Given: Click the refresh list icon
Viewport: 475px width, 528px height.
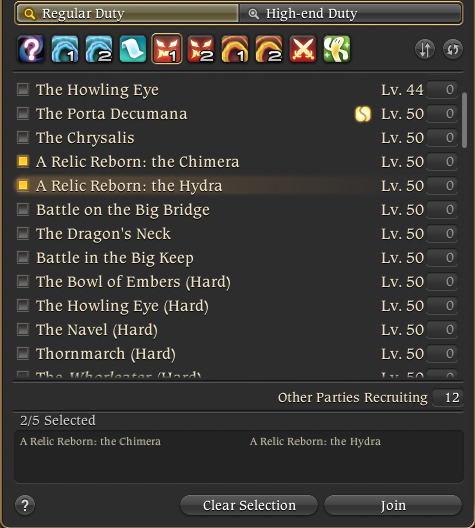Looking at the screenshot, I should click(453, 50).
